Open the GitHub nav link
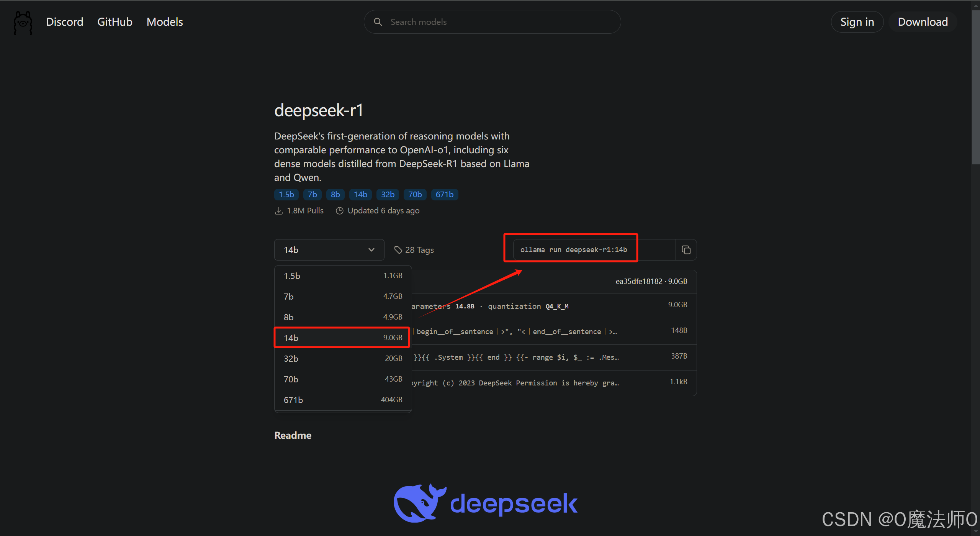 [x=115, y=22]
